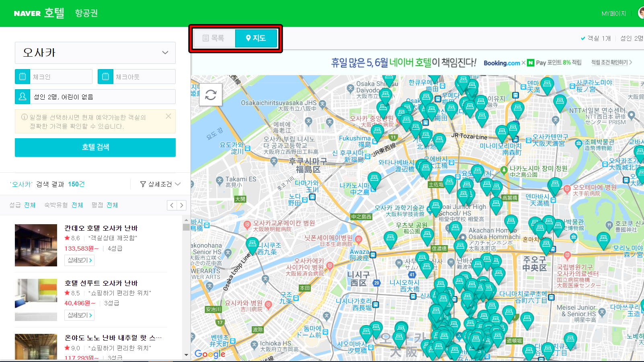Click the 호텔 선루트 오사카 난바 title
The height and width of the screenshot is (362, 644).
(101, 283)
